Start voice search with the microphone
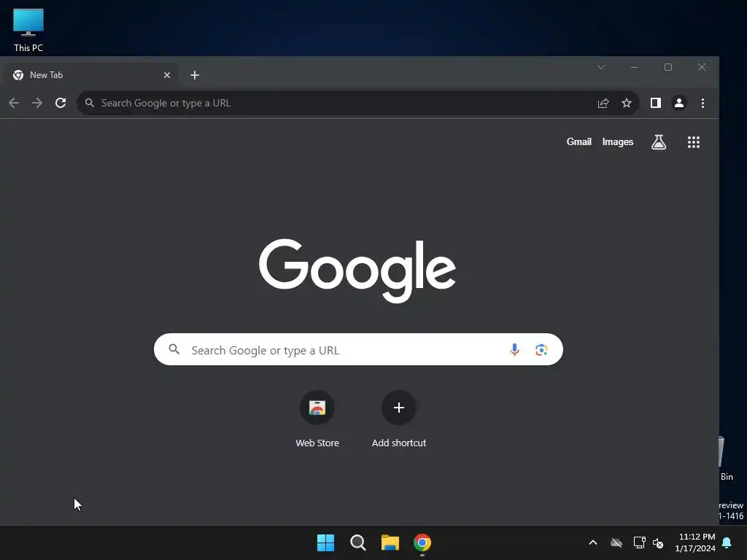 click(514, 349)
